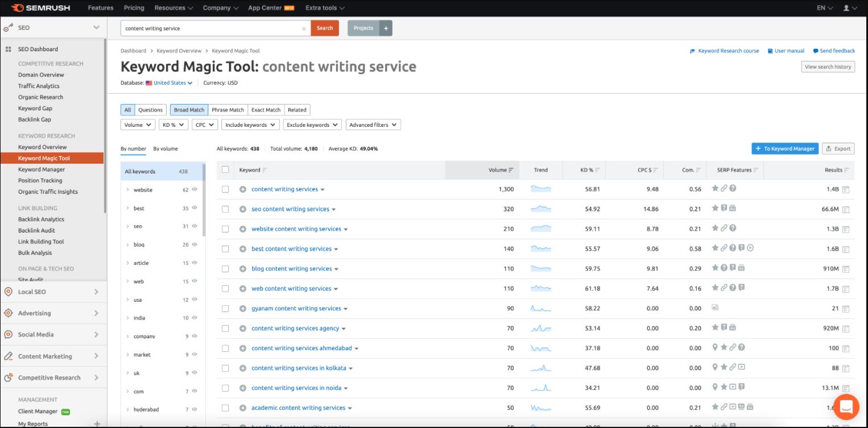This screenshot has width=868, height=428.
Task: Open the Keyword Research course link
Action: (725, 51)
